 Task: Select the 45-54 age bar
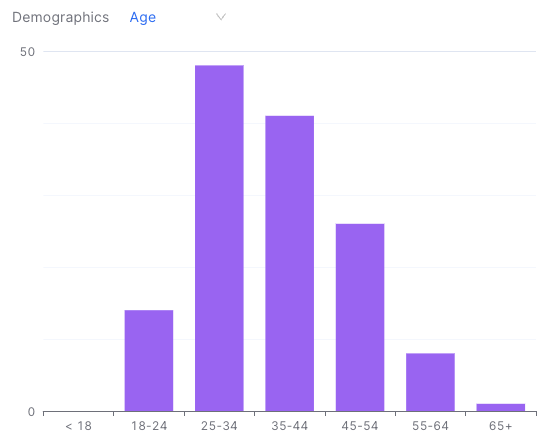360,317
